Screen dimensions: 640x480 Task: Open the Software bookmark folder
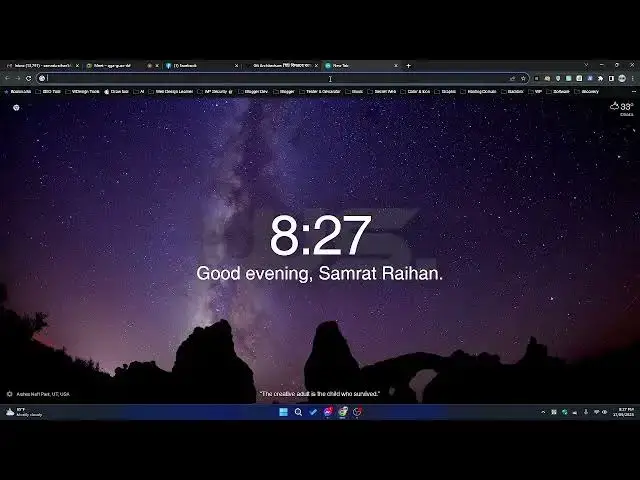click(558, 91)
